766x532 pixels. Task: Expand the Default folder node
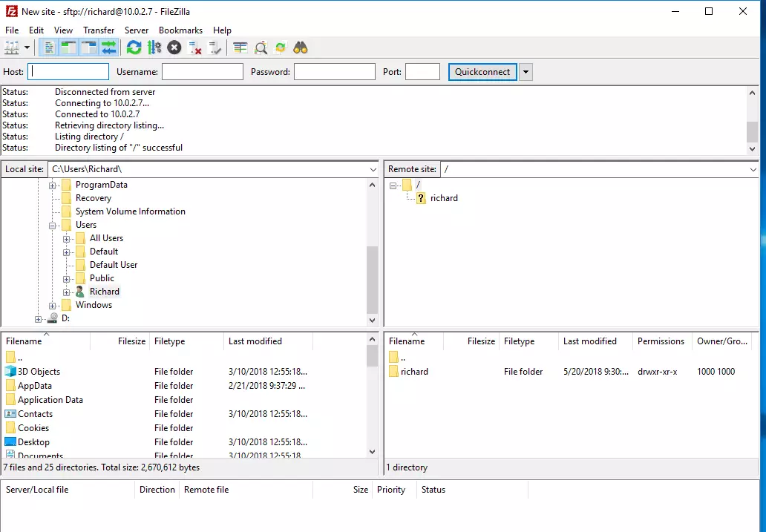[67, 252]
